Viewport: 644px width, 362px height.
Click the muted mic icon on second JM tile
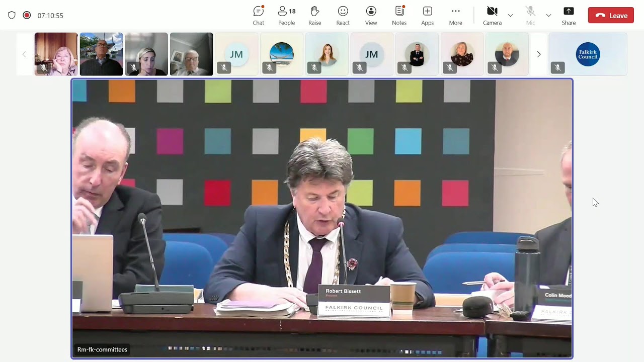point(359,67)
